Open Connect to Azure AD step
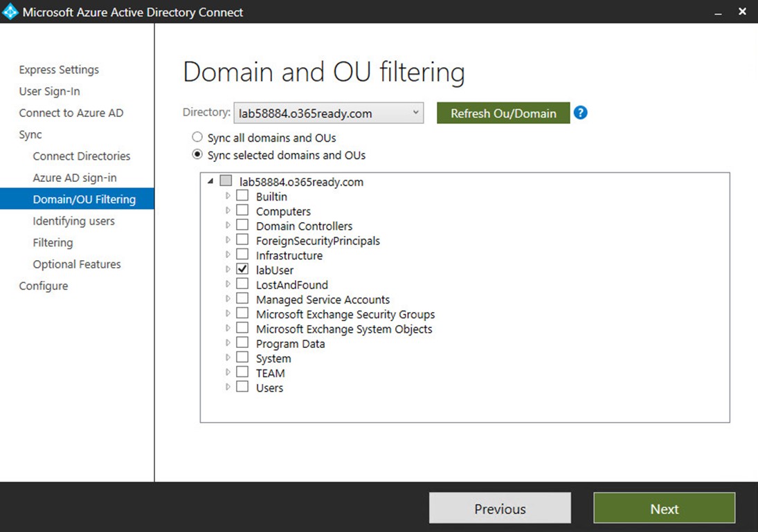This screenshot has height=532, width=758. pos(71,113)
